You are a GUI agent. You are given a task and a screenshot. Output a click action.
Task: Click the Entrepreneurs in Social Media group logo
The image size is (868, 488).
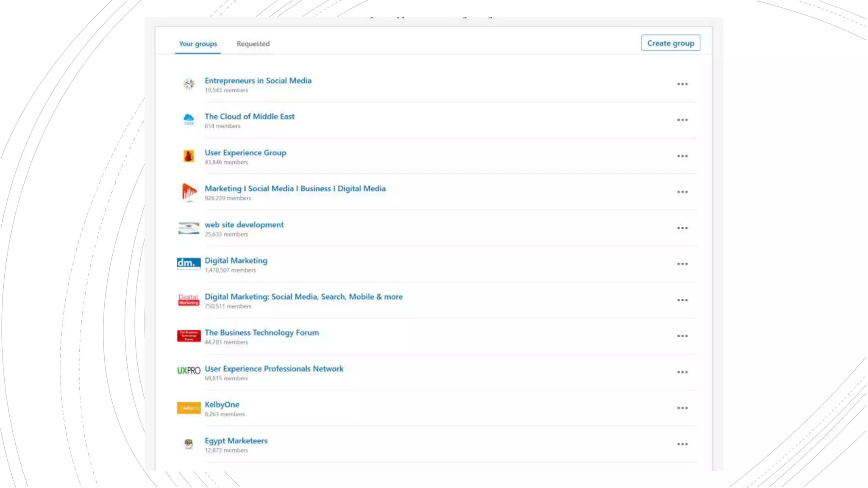tap(189, 84)
